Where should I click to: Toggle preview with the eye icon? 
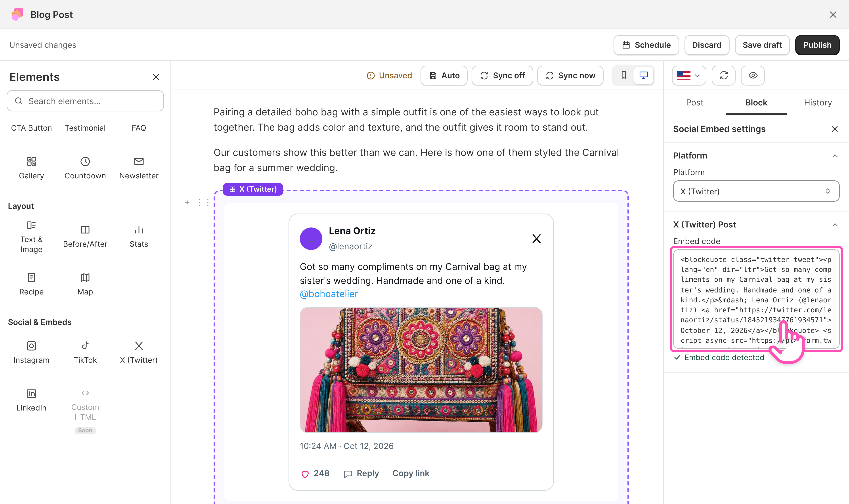[753, 75]
